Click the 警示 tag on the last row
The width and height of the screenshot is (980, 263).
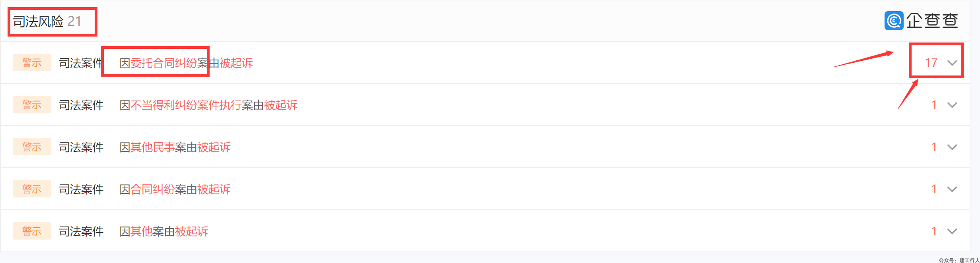32,231
